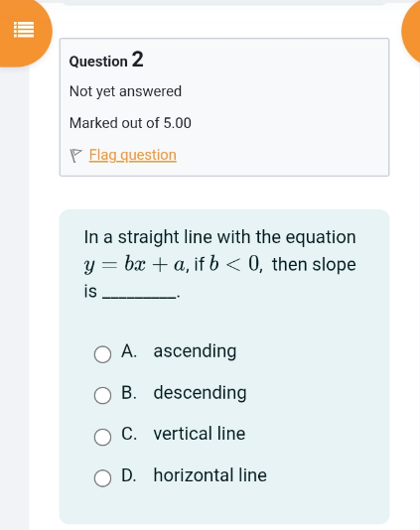Click the partial orange circle at right edge

tap(411, 31)
